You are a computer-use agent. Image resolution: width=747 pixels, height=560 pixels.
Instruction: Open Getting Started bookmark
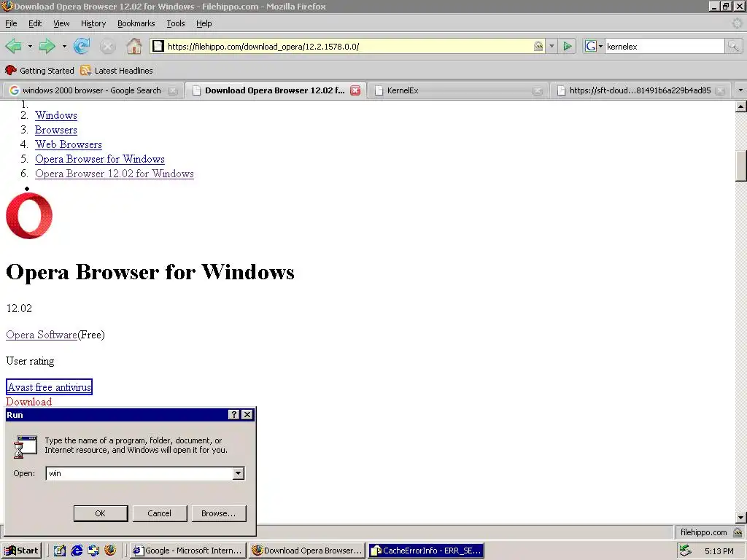(x=39, y=71)
